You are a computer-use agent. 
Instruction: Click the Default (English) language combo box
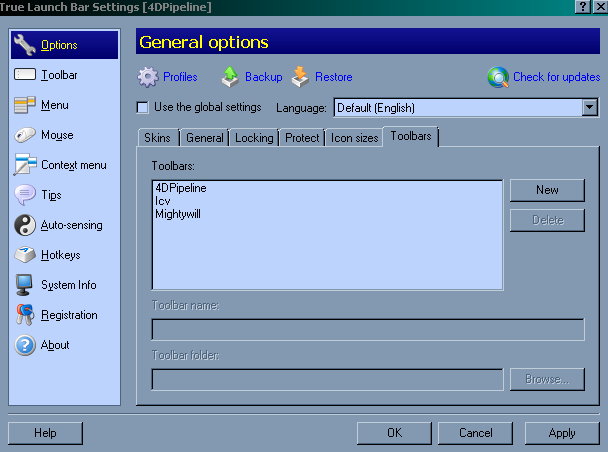pos(465,107)
